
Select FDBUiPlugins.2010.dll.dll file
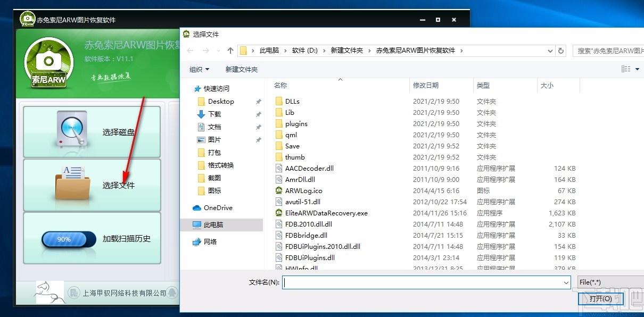323,246
